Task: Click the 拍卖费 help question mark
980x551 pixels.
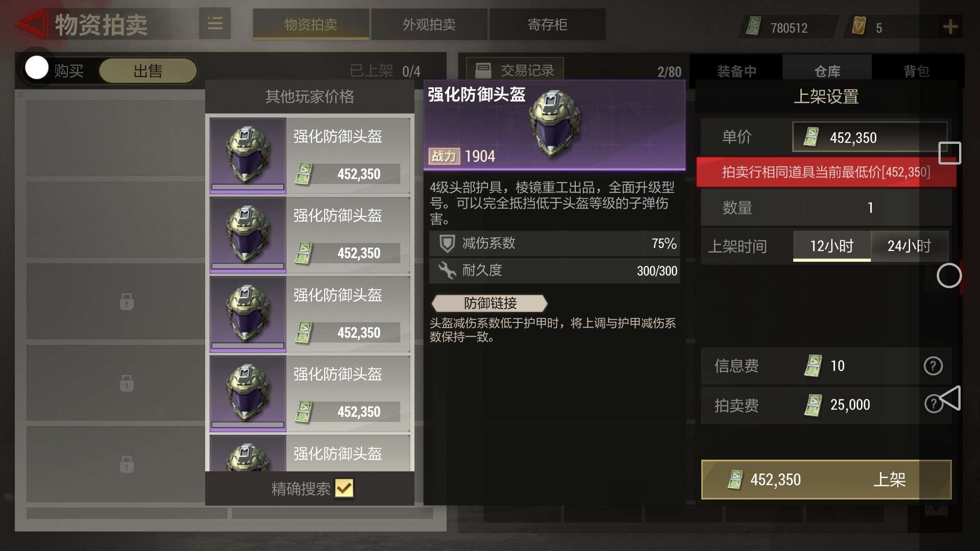Action: (933, 404)
